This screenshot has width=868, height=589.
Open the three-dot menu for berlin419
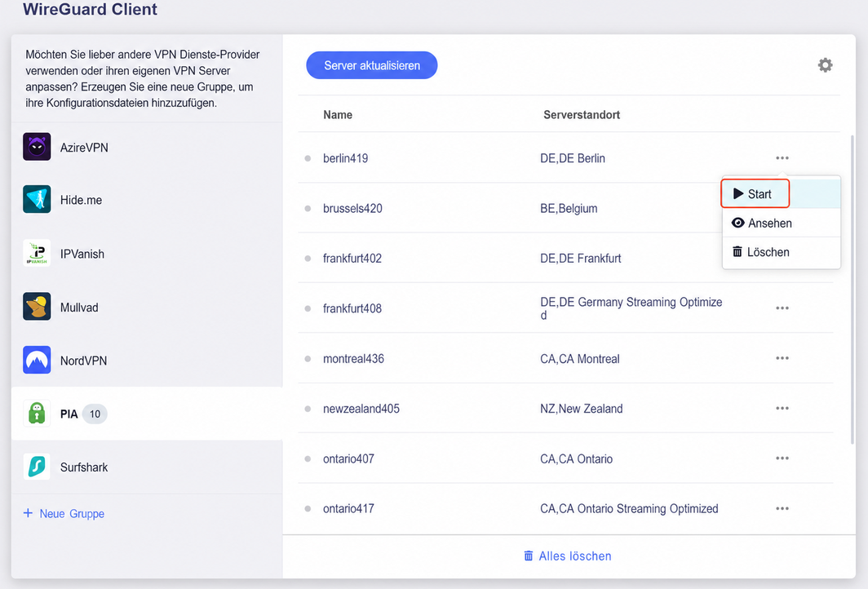[x=782, y=157]
